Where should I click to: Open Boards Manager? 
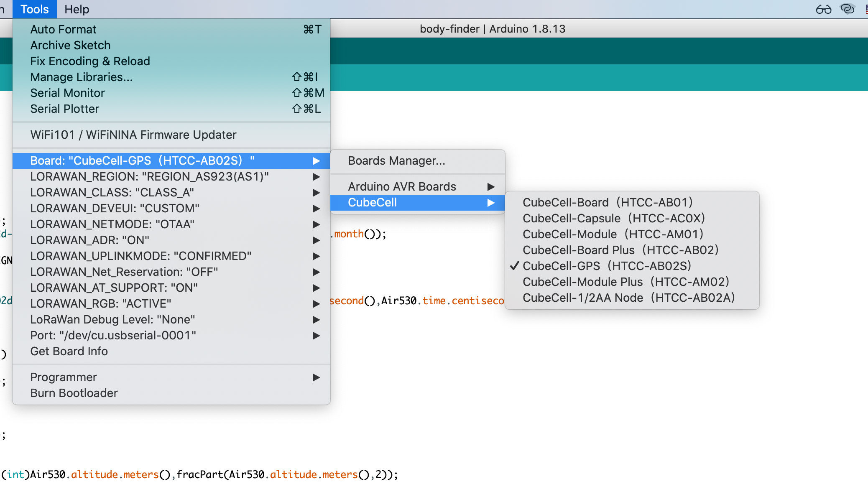tap(396, 160)
